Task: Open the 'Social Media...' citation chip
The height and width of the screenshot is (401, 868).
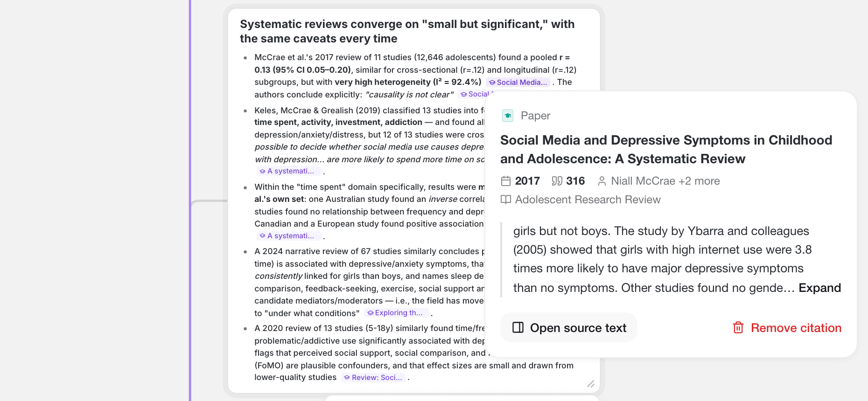Action: (x=518, y=83)
